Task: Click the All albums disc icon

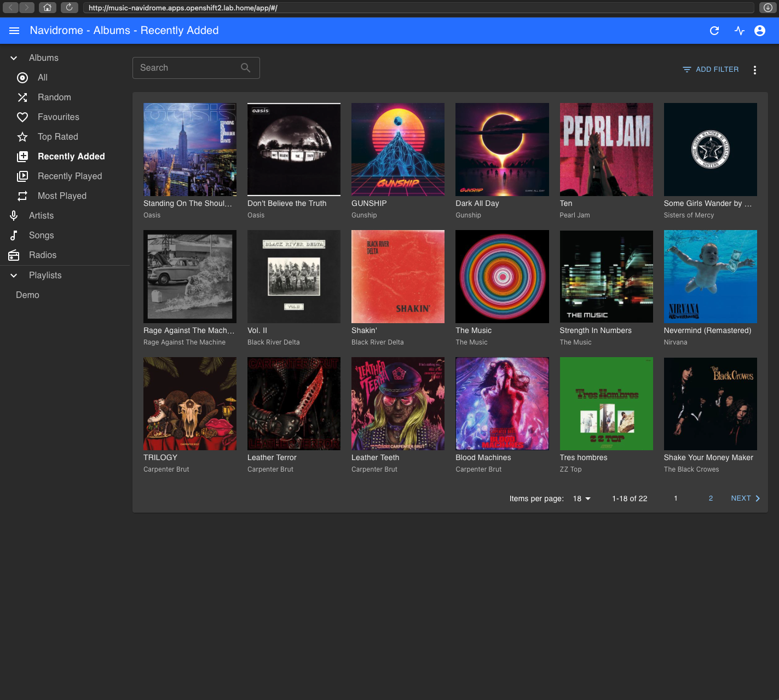Action: pyautogui.click(x=22, y=78)
